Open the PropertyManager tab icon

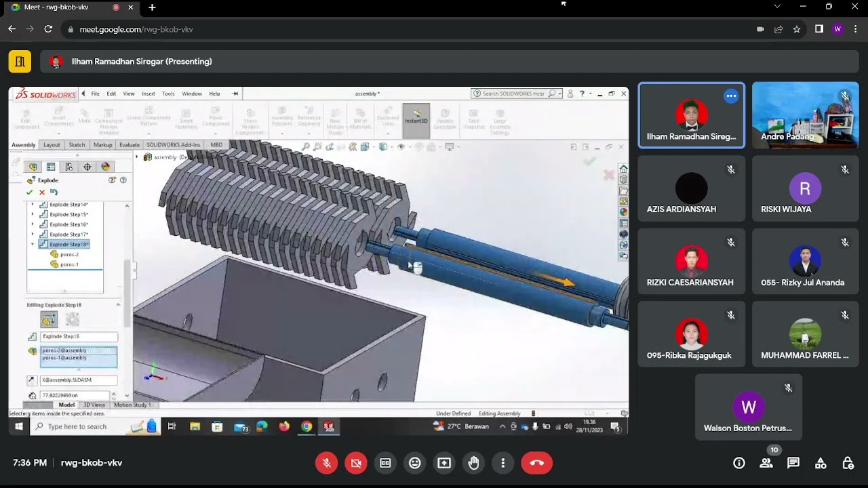point(51,167)
